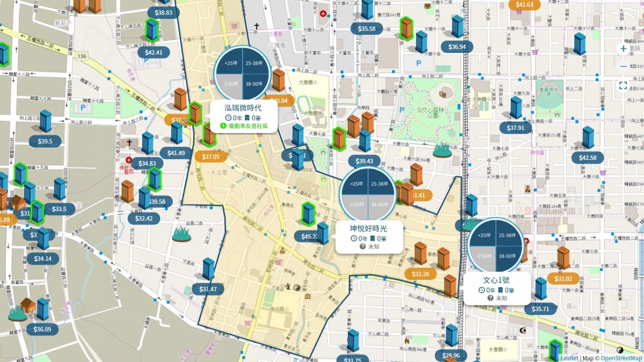Open the $35.58 price marker
This screenshot has width=644, height=362.
click(x=367, y=28)
